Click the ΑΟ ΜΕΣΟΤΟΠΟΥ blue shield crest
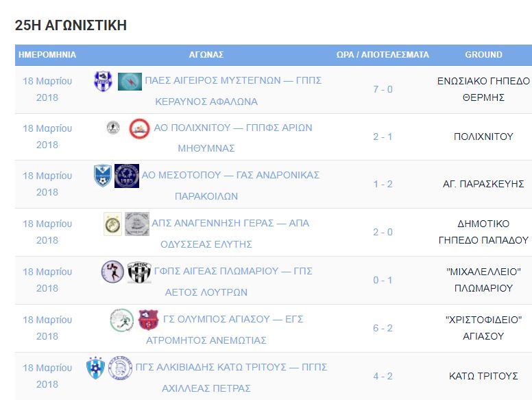Viewport: 532px width, 400px height. click(102, 176)
